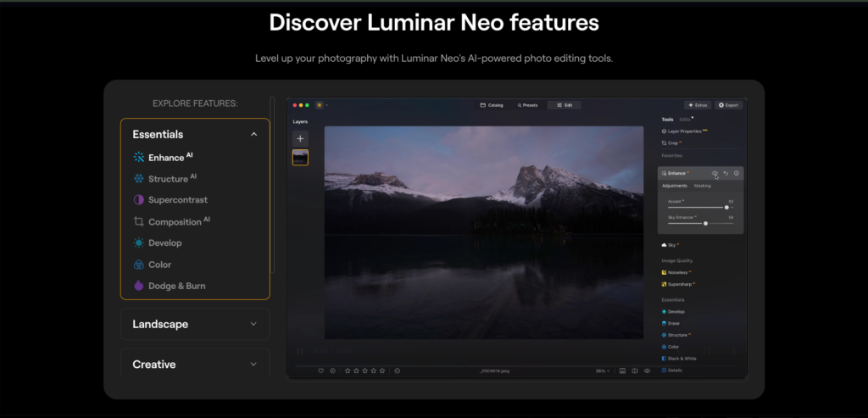This screenshot has height=418, width=868.
Task: Click the Develop sun icon in the features list
Action: point(139,243)
